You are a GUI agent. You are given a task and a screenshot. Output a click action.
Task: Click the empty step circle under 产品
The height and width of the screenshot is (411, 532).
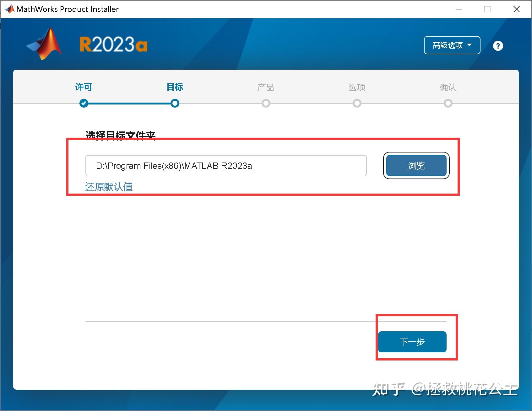(x=266, y=103)
